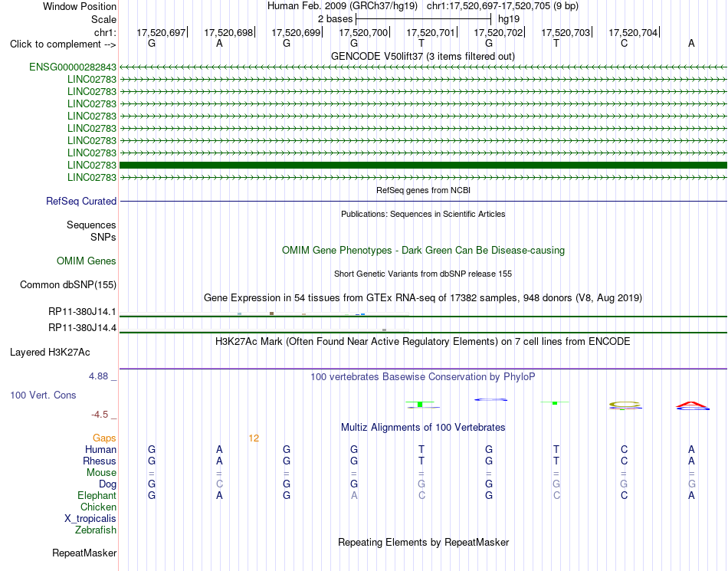Click the red A conservation logo in PhyloP
The height and width of the screenshot is (571, 728).
(692, 405)
